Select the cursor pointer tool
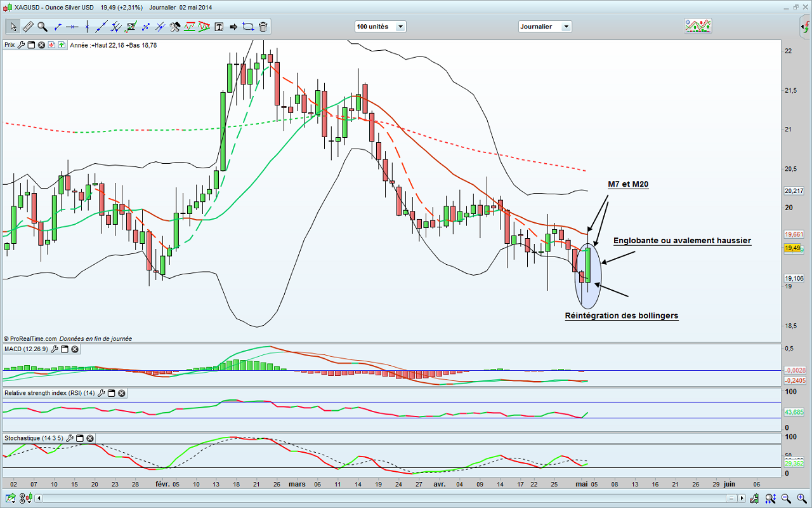Viewport: 812px width, 508px height. (x=13, y=27)
